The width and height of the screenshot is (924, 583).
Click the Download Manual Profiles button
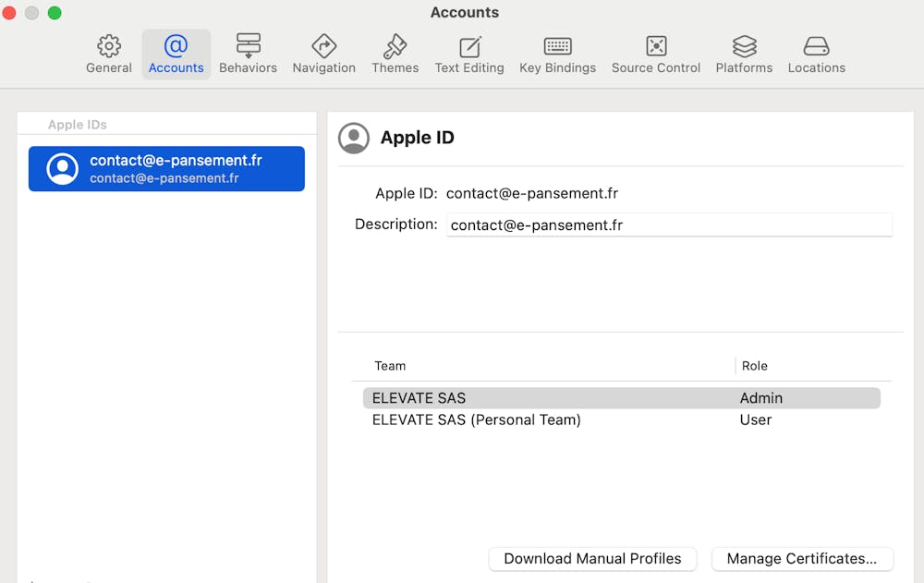(592, 559)
